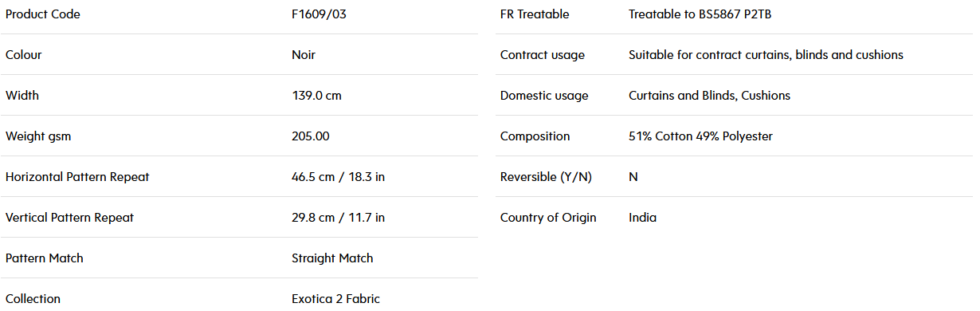Select the Noir colour value
The height and width of the screenshot is (311, 980).
(x=304, y=55)
